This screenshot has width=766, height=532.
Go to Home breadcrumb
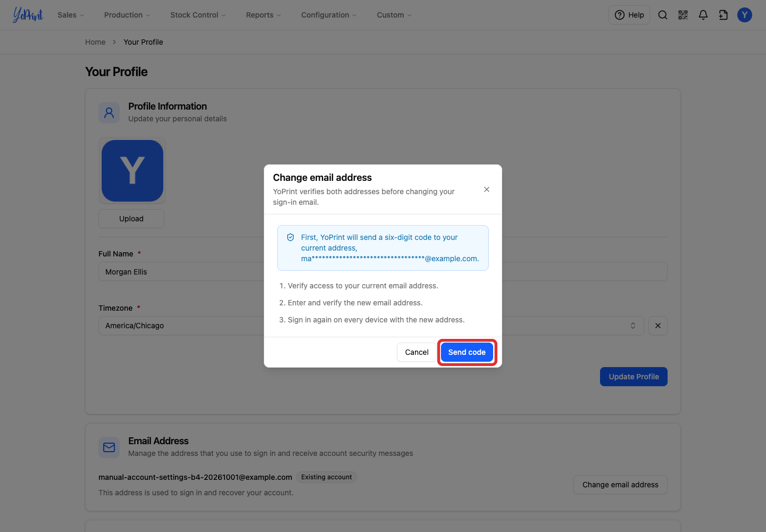click(x=95, y=42)
